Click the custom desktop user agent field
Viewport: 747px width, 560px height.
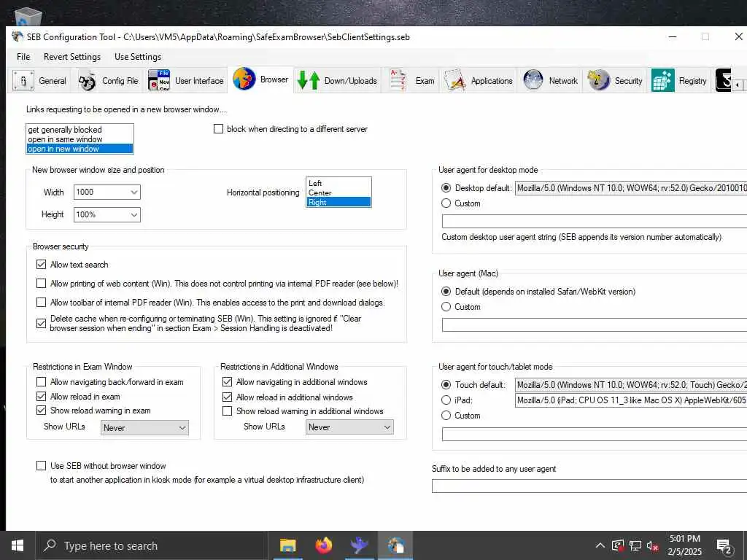(594, 221)
